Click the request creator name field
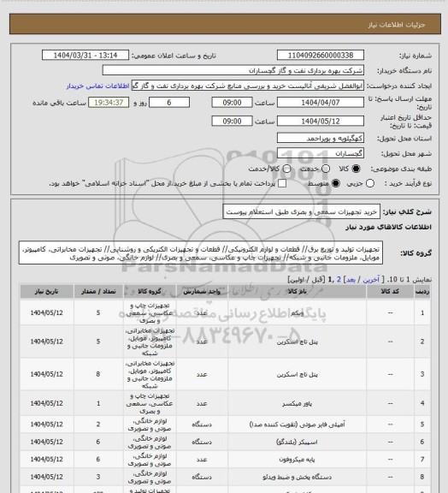Viewport: 448px width, 493px height. pos(248,86)
